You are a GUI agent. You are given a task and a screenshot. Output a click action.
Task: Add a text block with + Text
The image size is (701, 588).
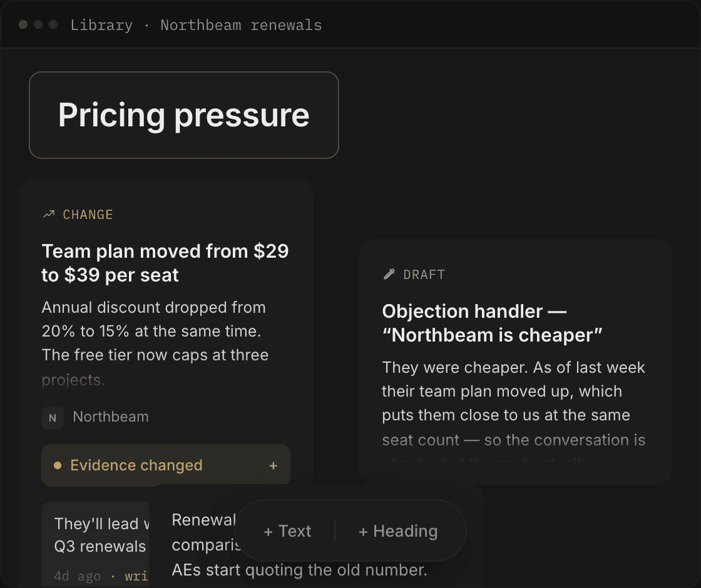(x=287, y=531)
